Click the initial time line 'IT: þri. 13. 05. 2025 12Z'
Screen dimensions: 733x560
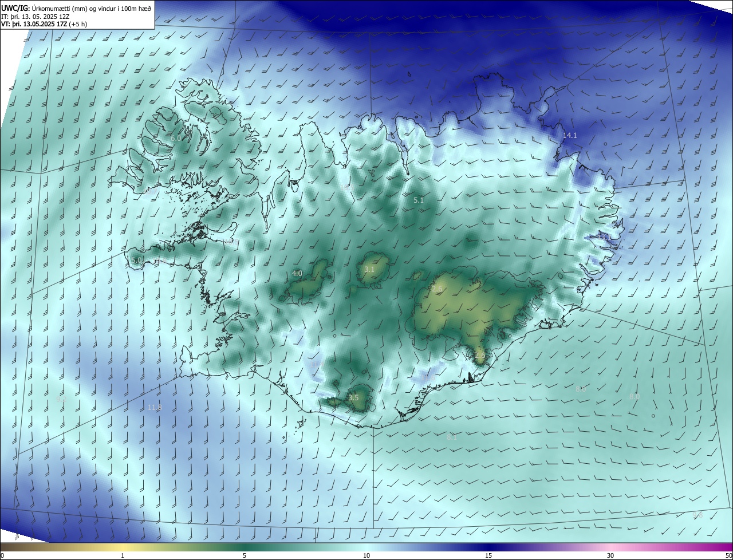(36, 17)
